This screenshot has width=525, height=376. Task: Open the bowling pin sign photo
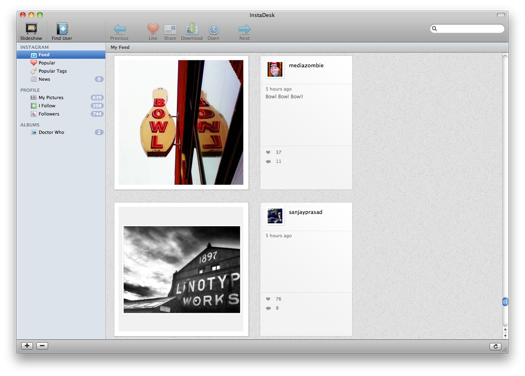coord(181,122)
